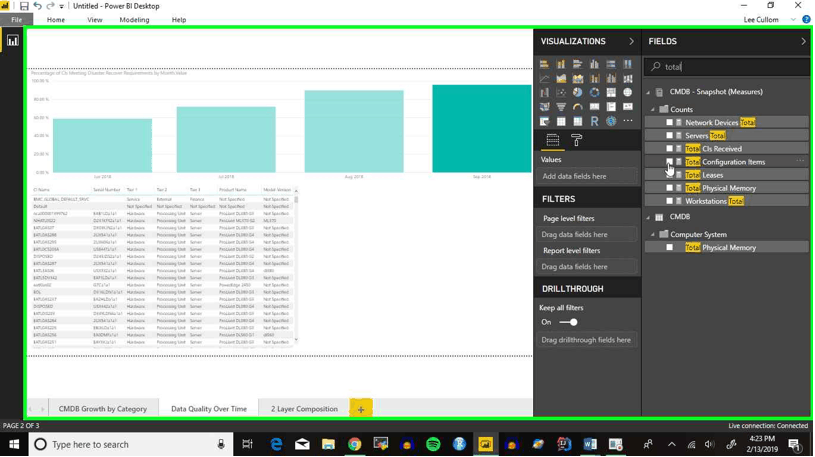Select the Scatter chart visual
The height and width of the screenshot is (457, 815).
click(561, 93)
